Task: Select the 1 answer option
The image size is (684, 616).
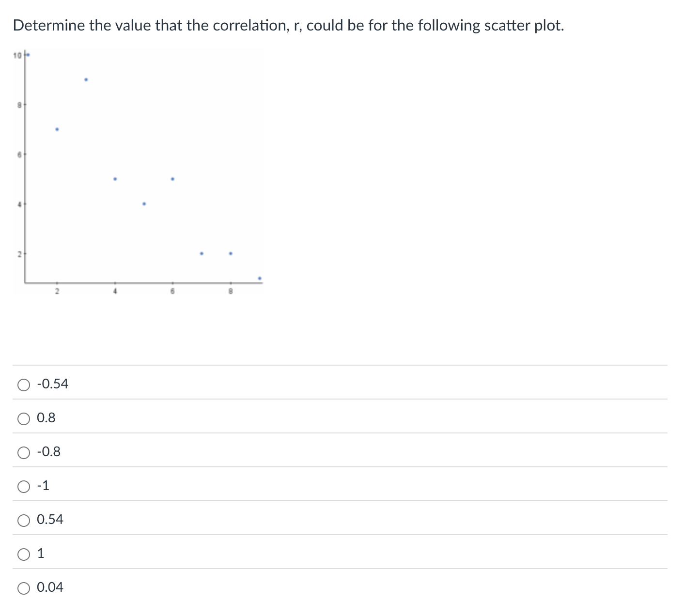Action: pyautogui.click(x=23, y=553)
